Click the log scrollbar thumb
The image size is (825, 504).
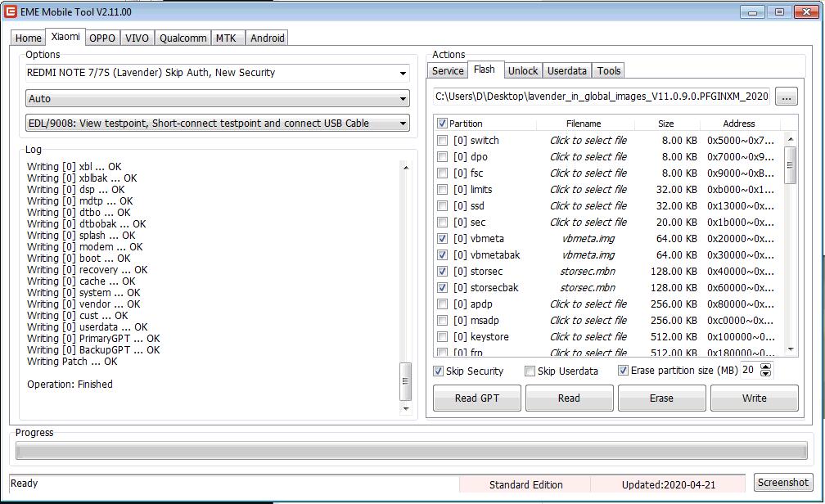(x=406, y=381)
